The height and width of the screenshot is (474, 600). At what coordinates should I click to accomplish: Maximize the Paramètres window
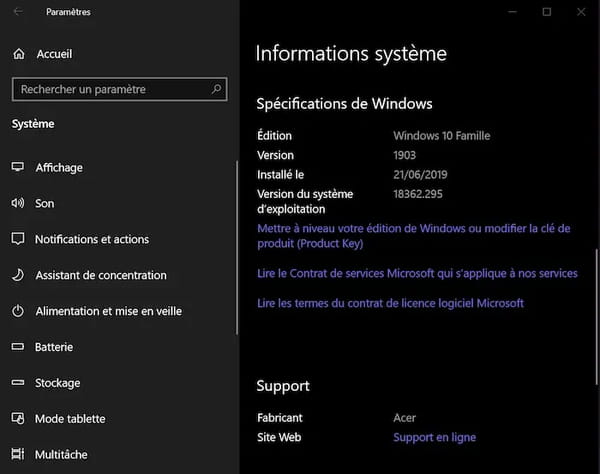point(547,12)
